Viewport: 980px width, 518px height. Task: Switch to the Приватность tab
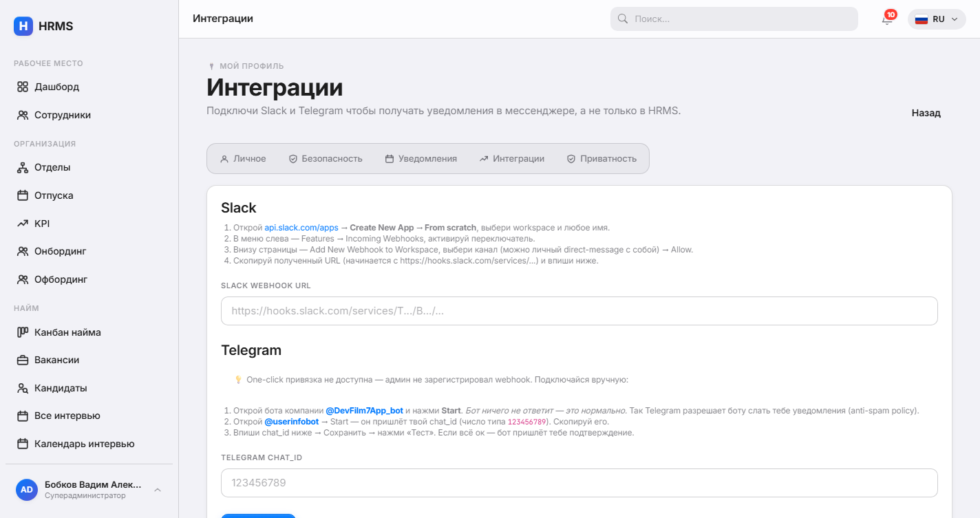(x=602, y=159)
